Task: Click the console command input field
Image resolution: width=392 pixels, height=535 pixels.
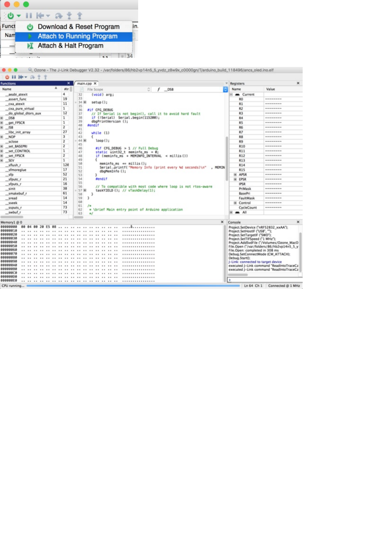Action: pos(265,280)
